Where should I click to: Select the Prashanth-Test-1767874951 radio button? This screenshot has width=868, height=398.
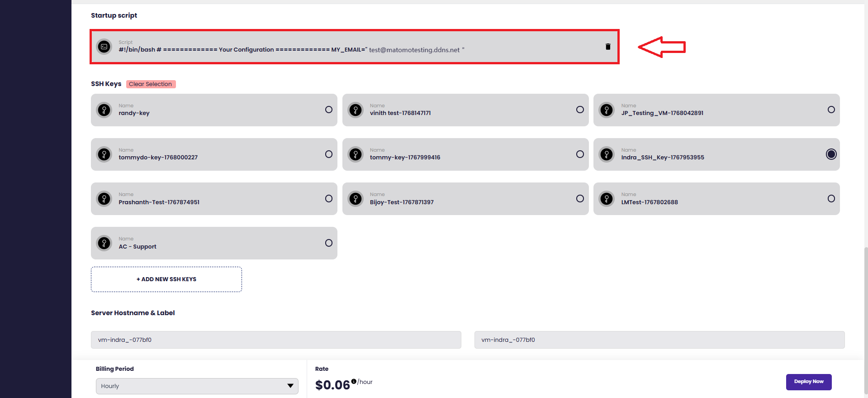329,199
